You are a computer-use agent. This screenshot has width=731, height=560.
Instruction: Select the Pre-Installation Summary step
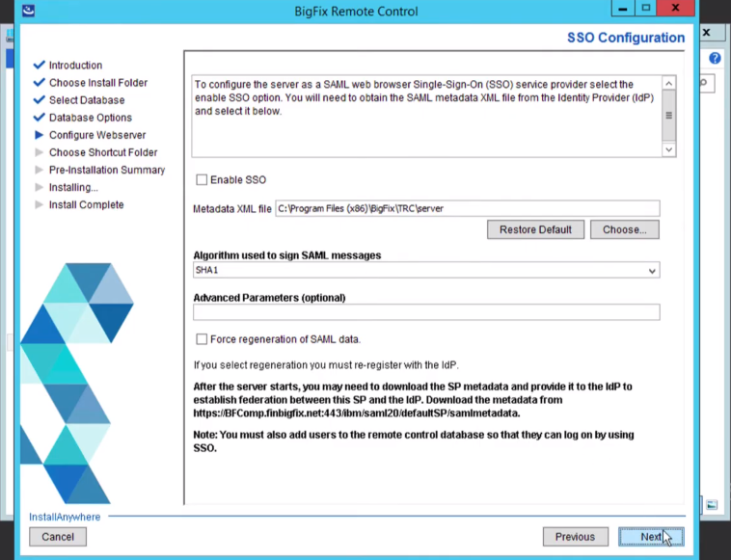(x=107, y=170)
